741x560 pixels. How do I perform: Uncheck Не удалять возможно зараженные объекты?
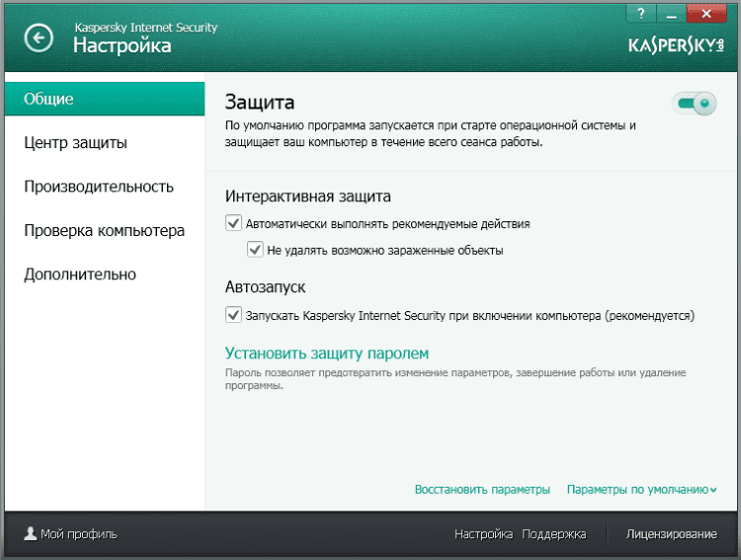(255, 250)
